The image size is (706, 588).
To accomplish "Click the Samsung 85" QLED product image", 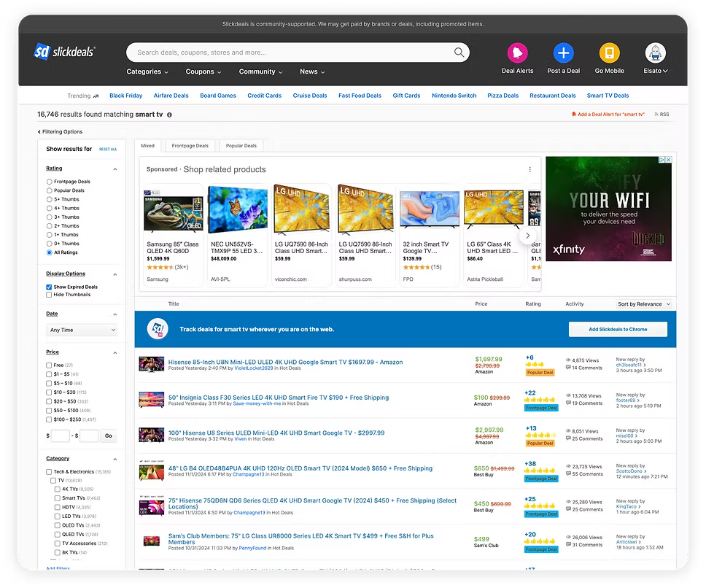I will point(174,211).
